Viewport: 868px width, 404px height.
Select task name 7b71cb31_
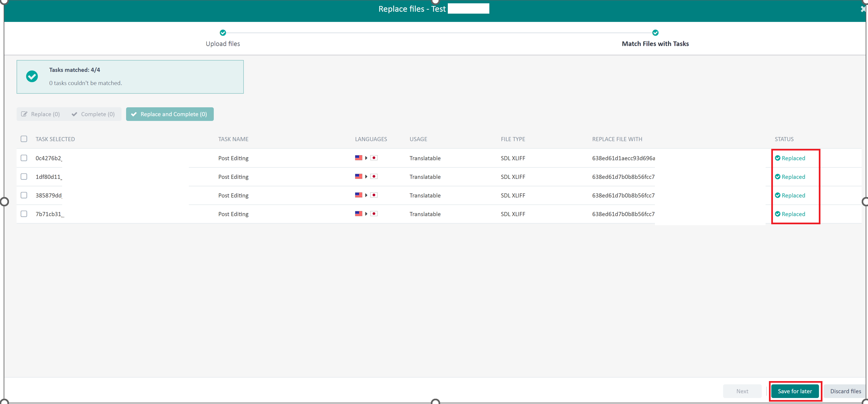(50, 214)
